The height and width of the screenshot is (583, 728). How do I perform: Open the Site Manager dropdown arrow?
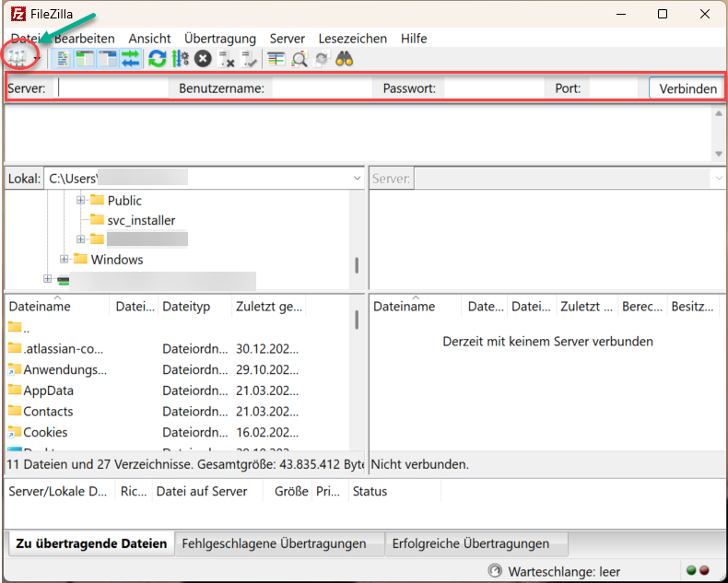tap(37, 59)
